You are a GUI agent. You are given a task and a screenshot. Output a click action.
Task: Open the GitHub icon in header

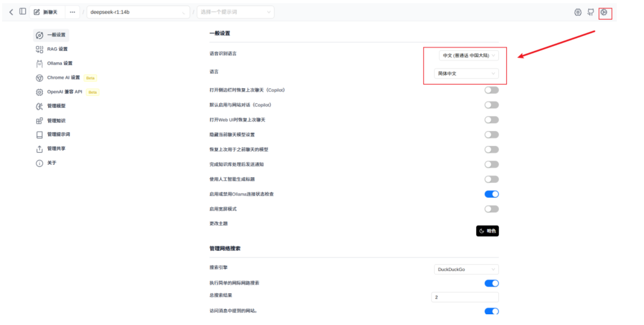click(591, 12)
